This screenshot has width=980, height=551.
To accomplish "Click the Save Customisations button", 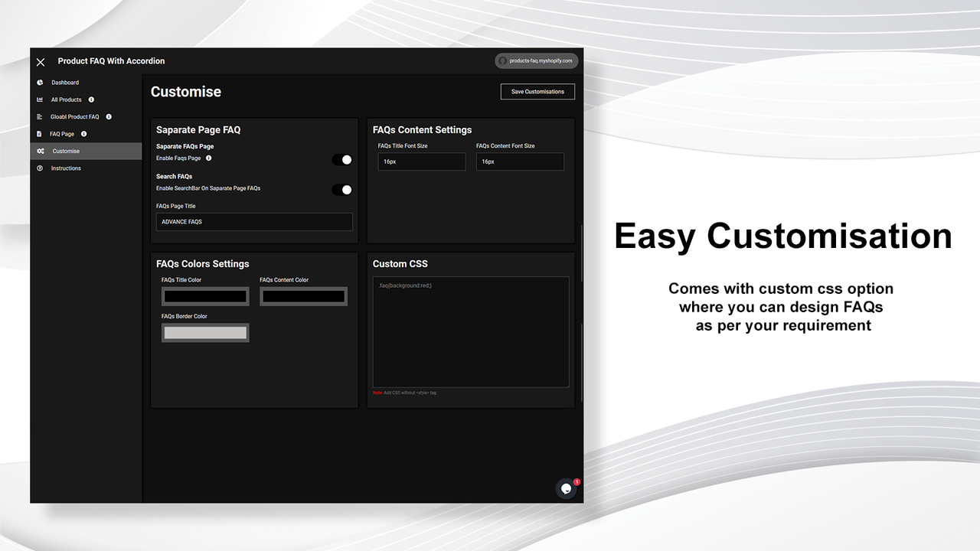I will point(537,91).
